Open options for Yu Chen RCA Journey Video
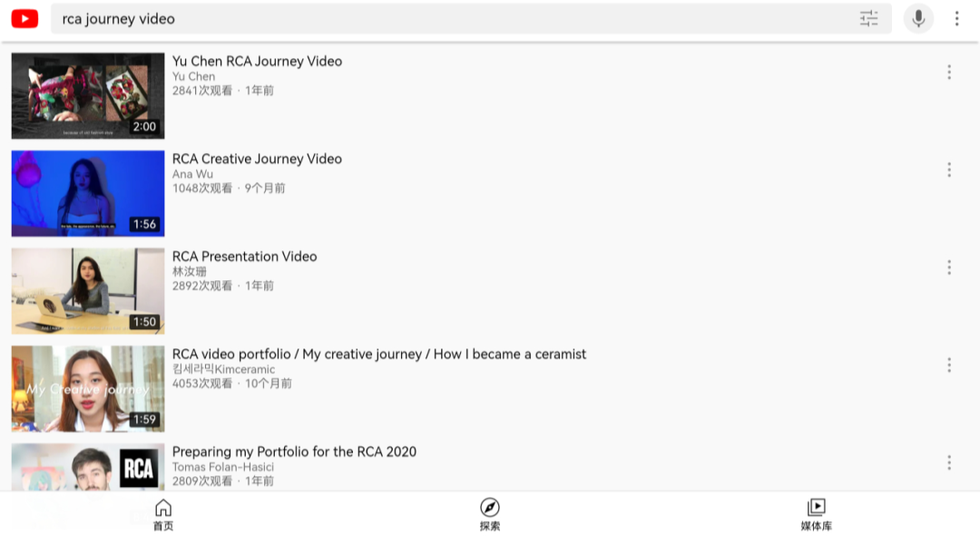Screen dimensions: 980x536 (x=949, y=73)
